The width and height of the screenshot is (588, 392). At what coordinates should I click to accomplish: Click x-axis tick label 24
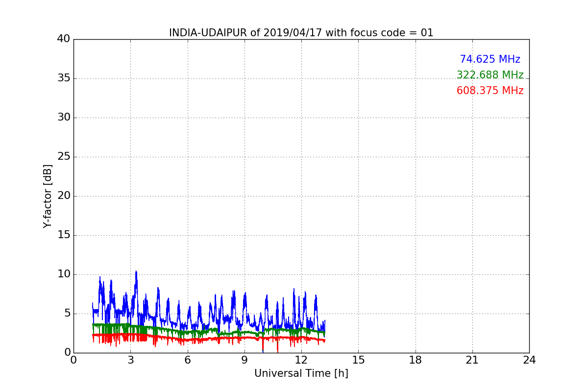529,360
